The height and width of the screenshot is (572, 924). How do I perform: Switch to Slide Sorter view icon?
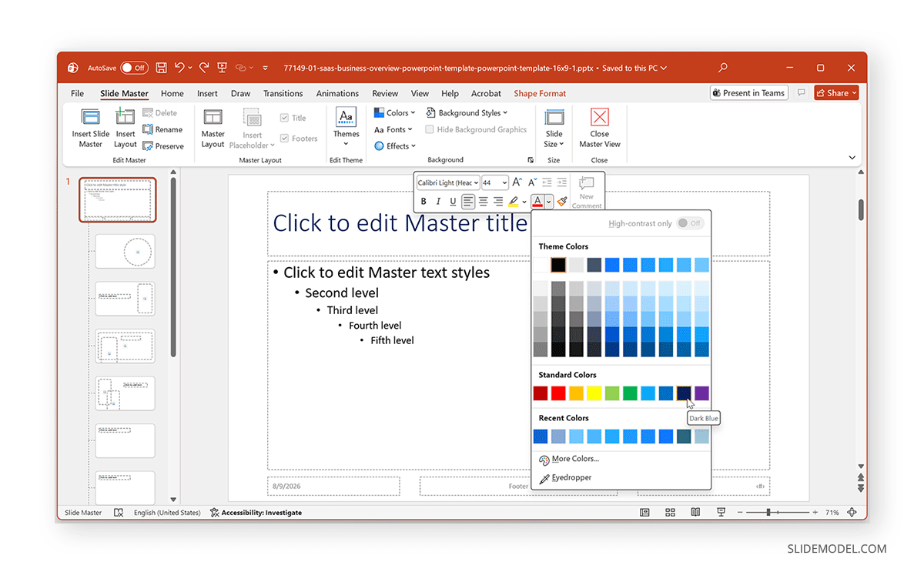(670, 512)
